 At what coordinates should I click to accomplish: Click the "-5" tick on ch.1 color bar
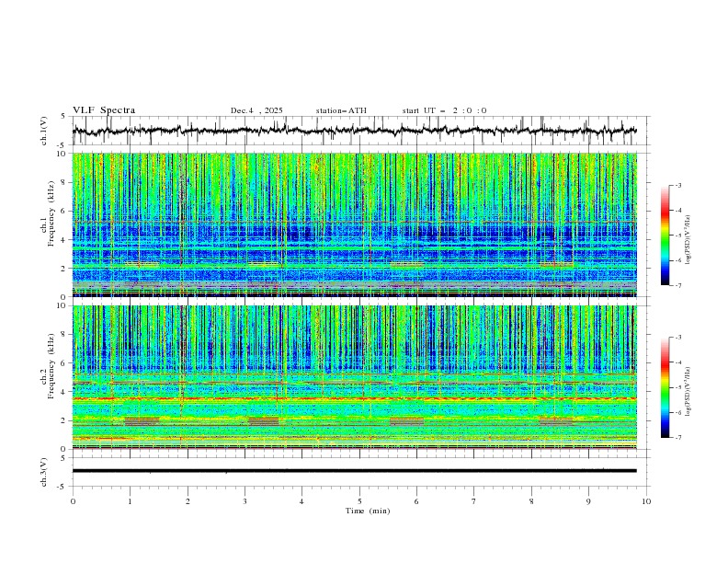click(677, 236)
